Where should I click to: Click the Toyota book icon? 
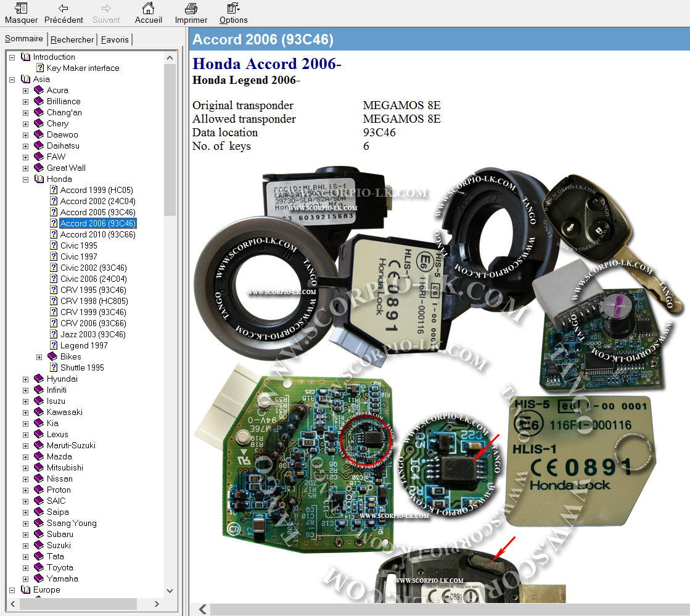pos(39,567)
